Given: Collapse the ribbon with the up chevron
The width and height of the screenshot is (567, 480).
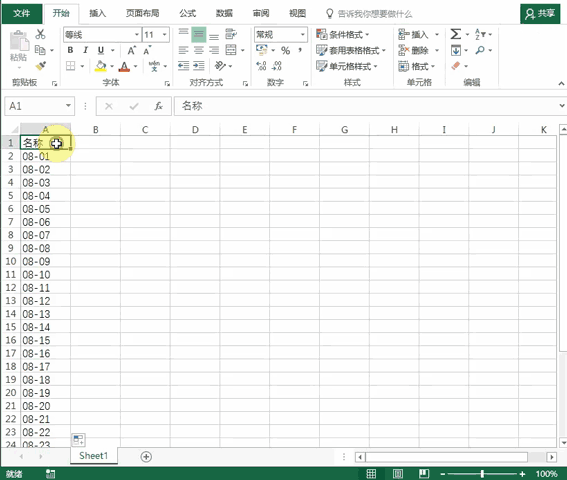Looking at the screenshot, I should point(561,84).
